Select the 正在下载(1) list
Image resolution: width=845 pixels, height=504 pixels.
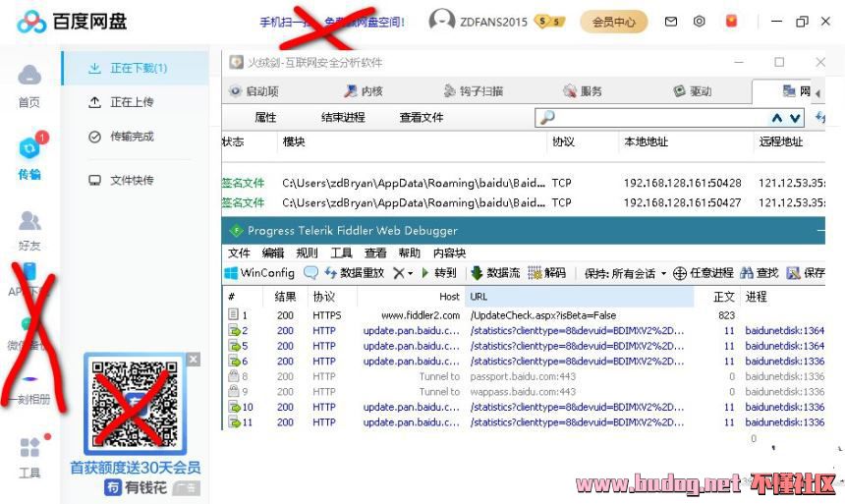click(x=136, y=68)
